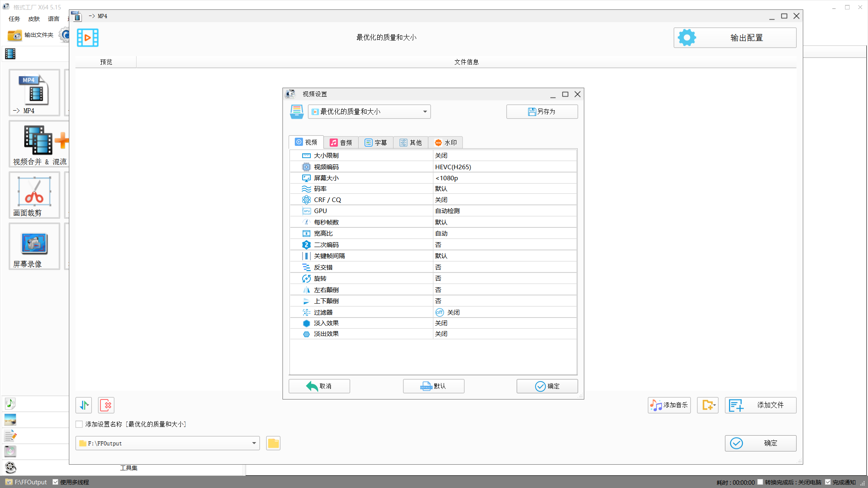Click the 另存为 button

[x=542, y=111]
